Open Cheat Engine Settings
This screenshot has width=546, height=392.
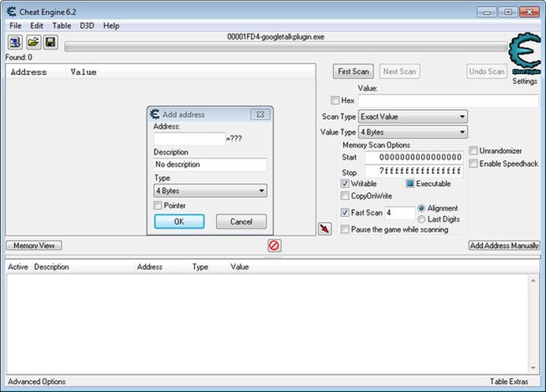[x=525, y=81]
